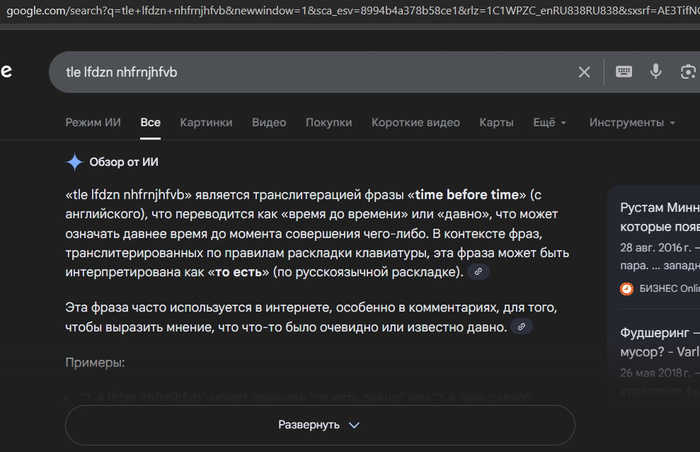The width and height of the screenshot is (700, 452).
Task: Go to the Покупки tab
Action: 328,122
